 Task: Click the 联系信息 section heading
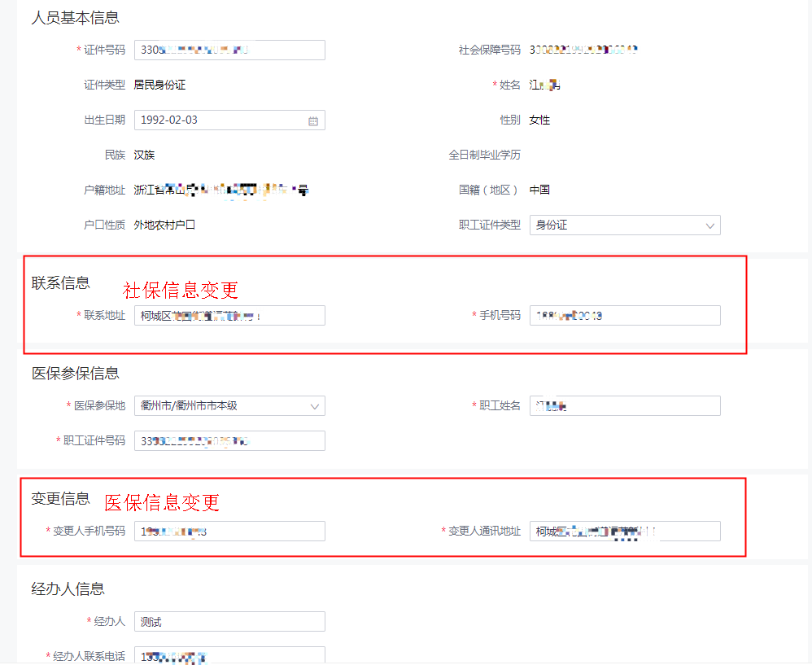pos(61,283)
